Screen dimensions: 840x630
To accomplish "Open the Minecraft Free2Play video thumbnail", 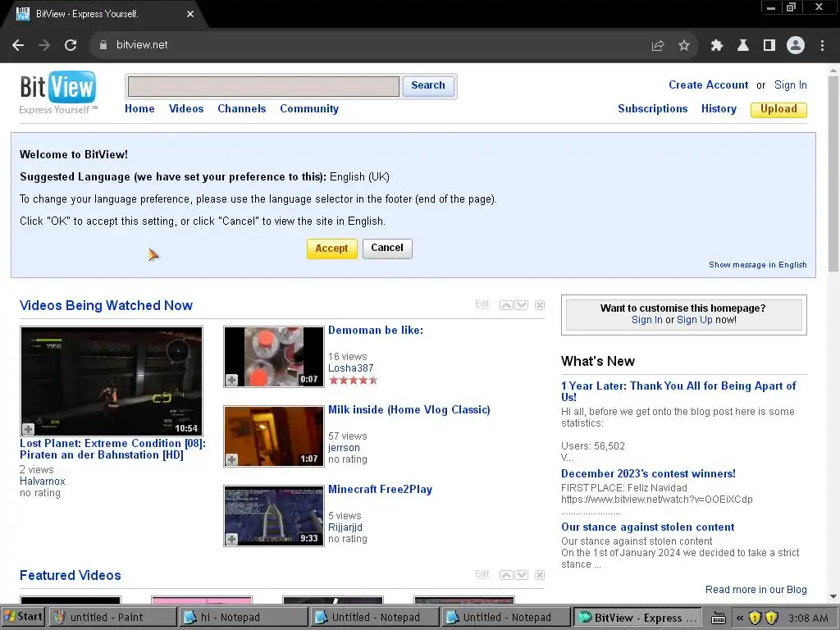I will pos(274,516).
